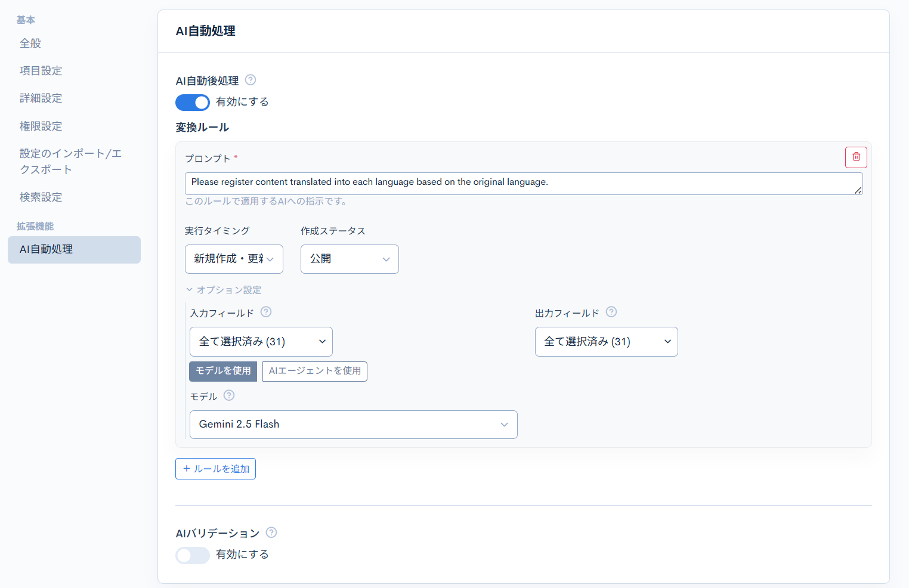Switch to AIエージェントを使用 option
The height and width of the screenshot is (588, 909).
pyautogui.click(x=315, y=371)
